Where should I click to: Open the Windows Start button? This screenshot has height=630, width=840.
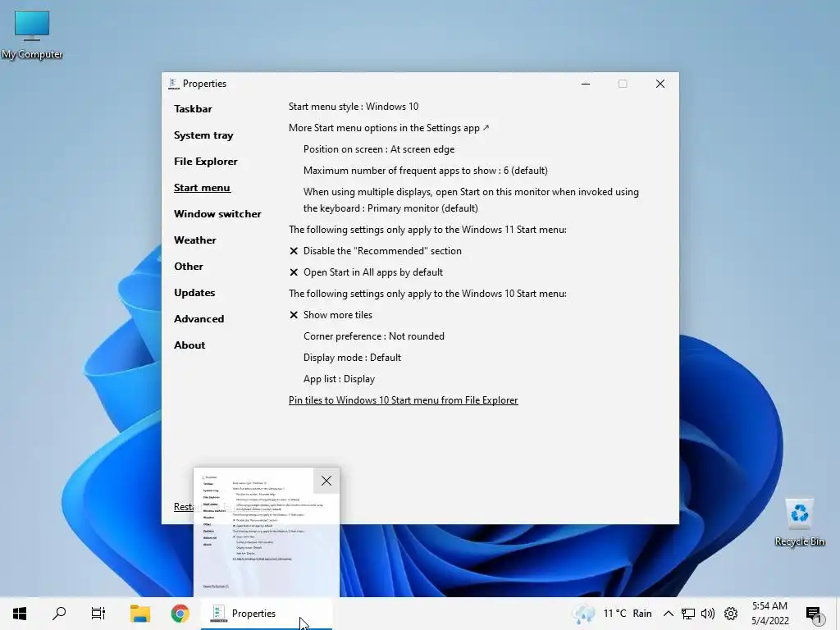(20, 614)
